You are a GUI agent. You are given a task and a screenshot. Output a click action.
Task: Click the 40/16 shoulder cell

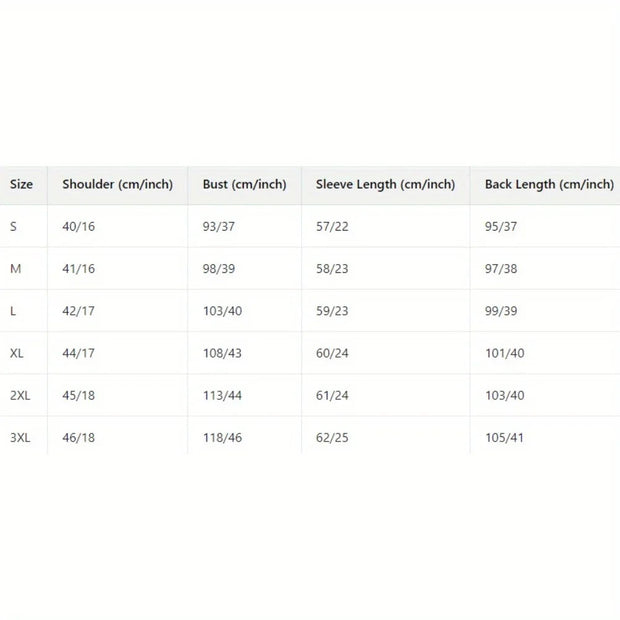point(79,227)
